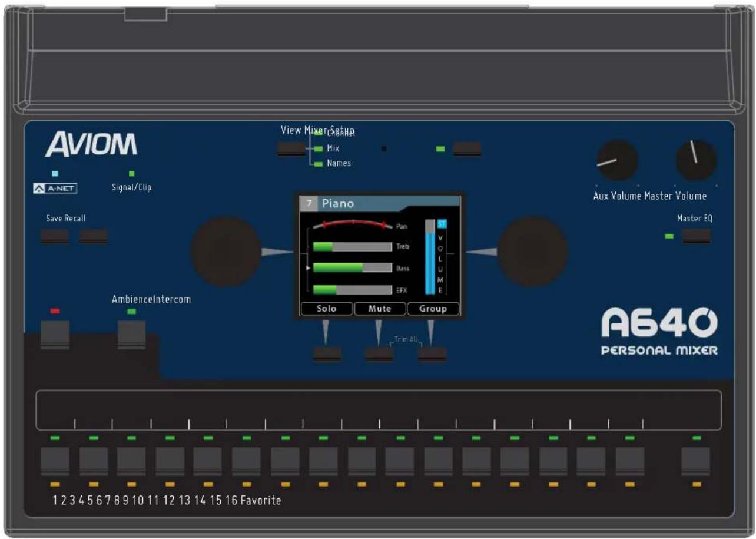Viewport: 756px width, 539px height.
Task: Select the Group soft key on display
Action: click(x=433, y=309)
